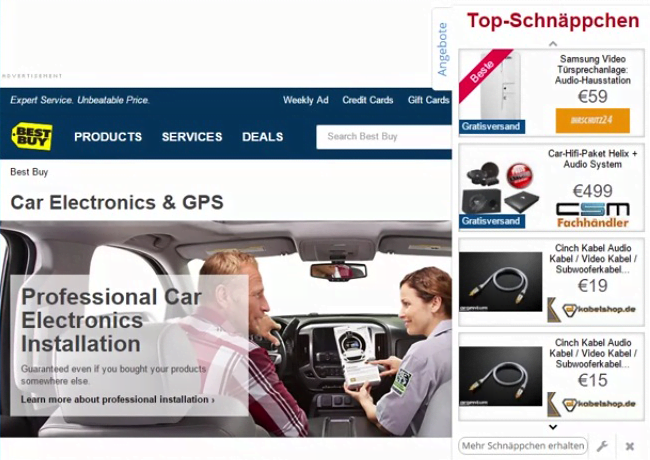Click the €15 cable thumbnail image
Screen dimensions: 650x460
(x=500, y=376)
